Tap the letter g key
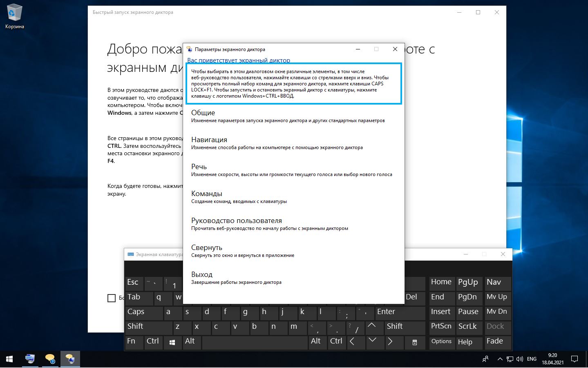Viewport: 588px width, 368px height. pos(249,312)
